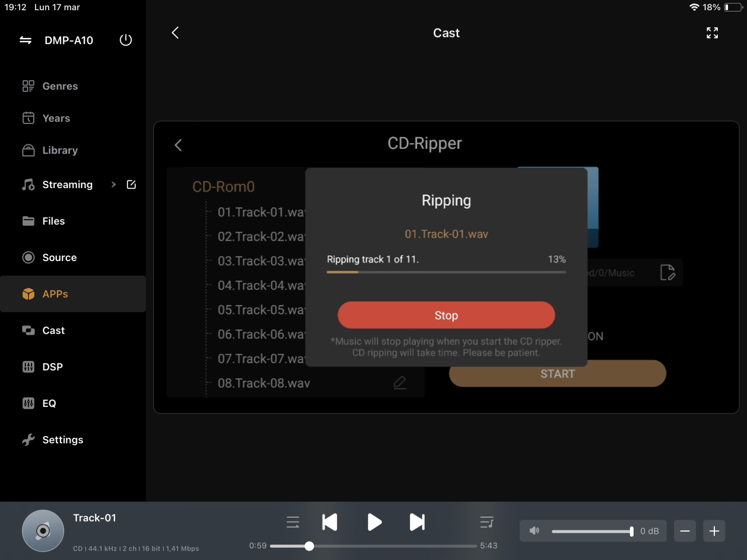Tap the battery indicator icon
Viewport: 747px width, 560px height.
point(733,7)
